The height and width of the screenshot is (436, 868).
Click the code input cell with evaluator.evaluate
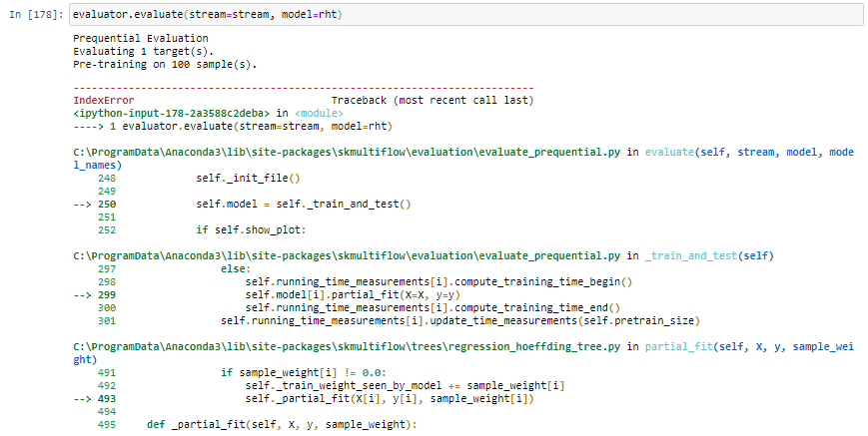(466, 14)
